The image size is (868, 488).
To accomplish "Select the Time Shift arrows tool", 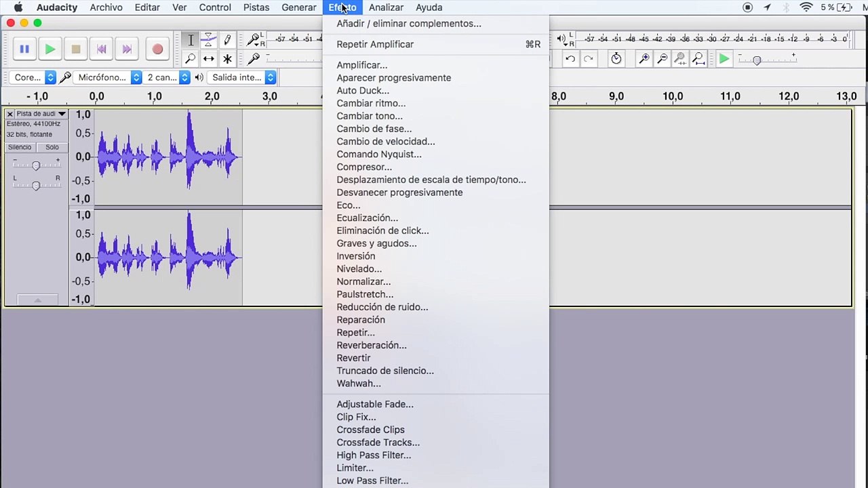I will pos(209,59).
